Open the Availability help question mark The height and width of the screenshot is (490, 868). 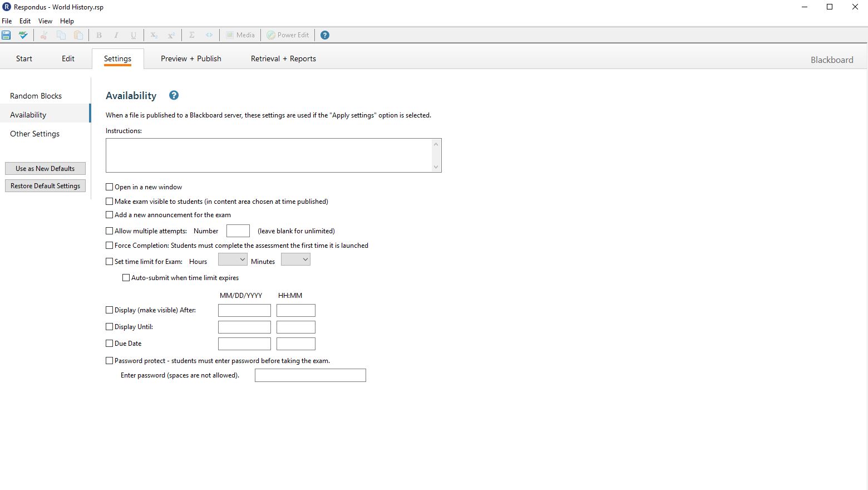pyautogui.click(x=174, y=95)
